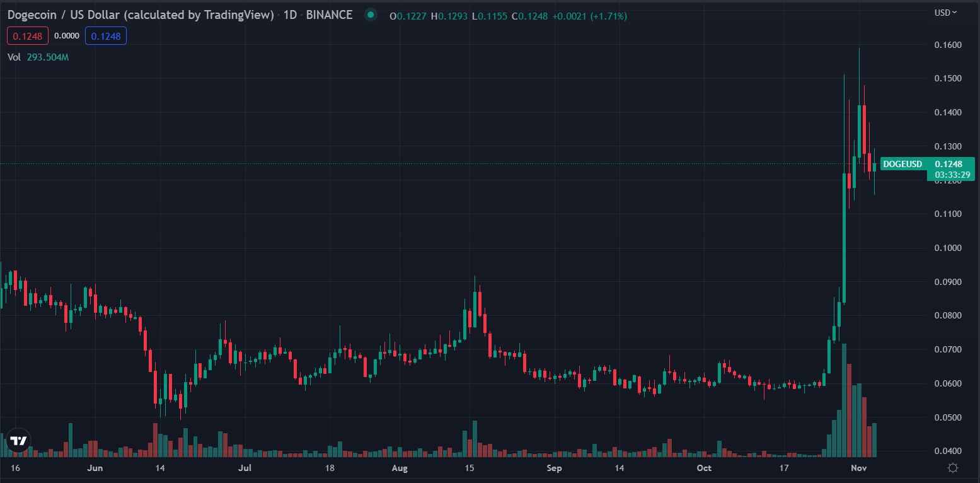The width and height of the screenshot is (980, 483).
Task: Click the change value +0.0021 (+1.71%)
Action: pos(590,16)
